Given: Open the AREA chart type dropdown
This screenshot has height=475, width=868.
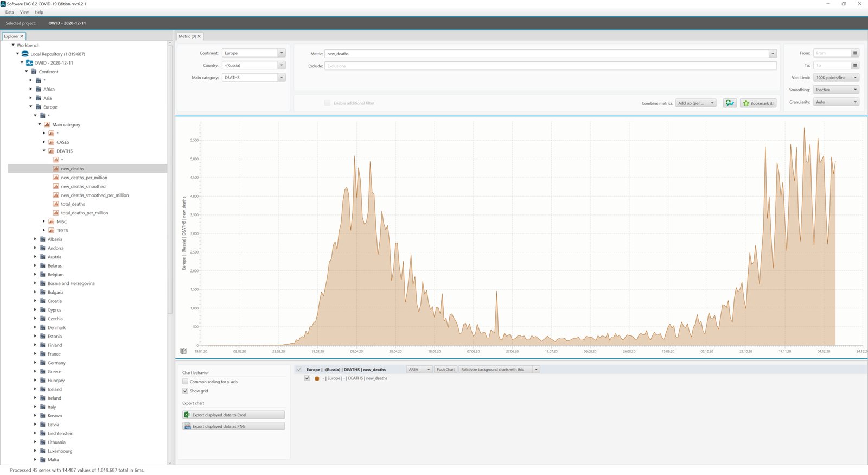Looking at the screenshot, I should click(x=419, y=370).
